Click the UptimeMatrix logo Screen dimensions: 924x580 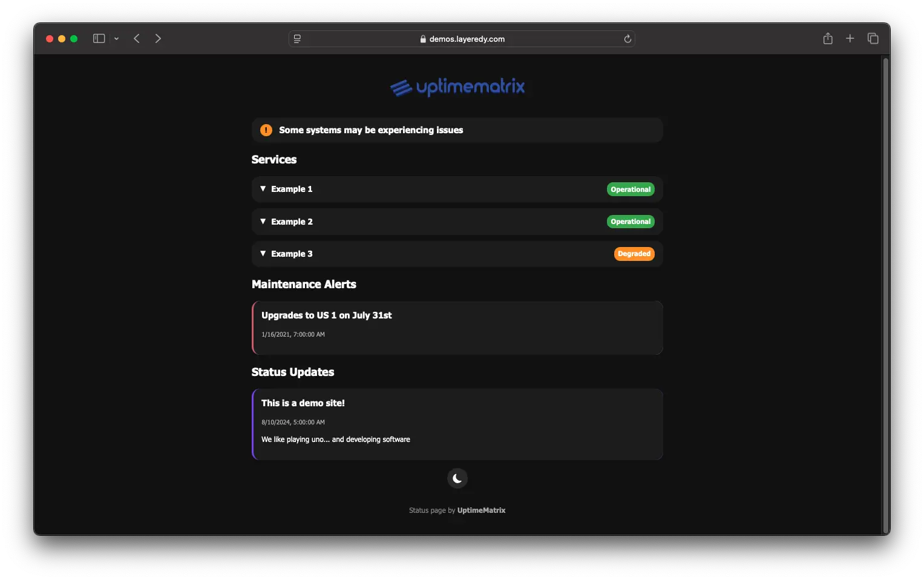(457, 87)
